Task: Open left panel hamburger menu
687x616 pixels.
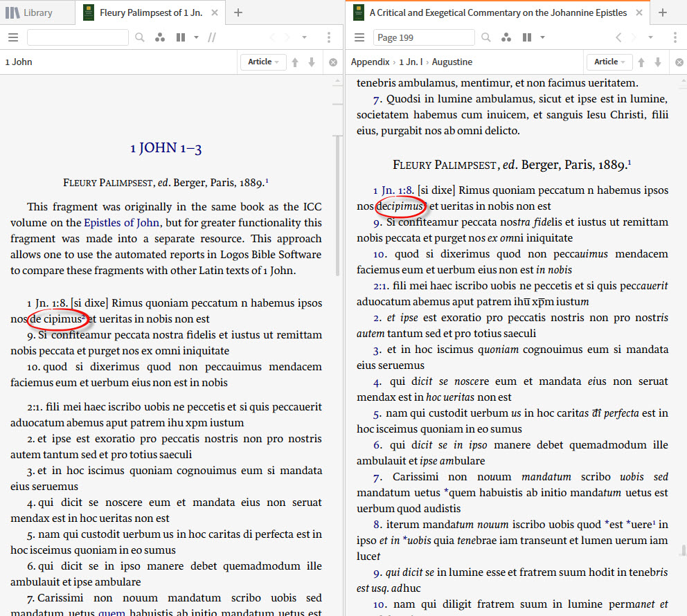Action: [13, 37]
